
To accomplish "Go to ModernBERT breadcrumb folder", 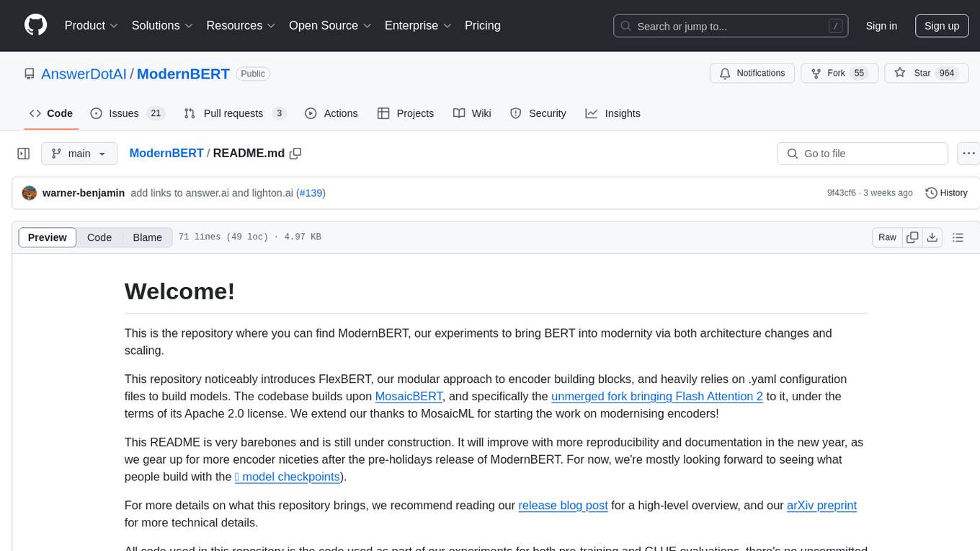I will coord(166,154).
